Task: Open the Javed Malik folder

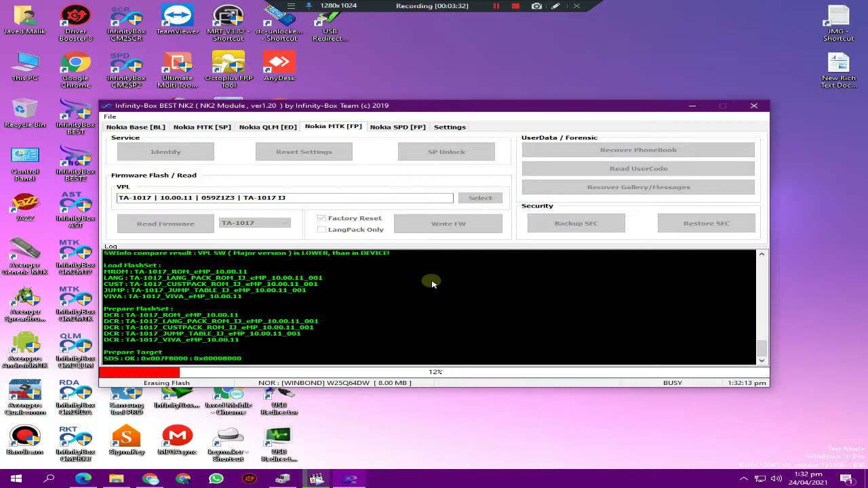Action: [x=25, y=20]
